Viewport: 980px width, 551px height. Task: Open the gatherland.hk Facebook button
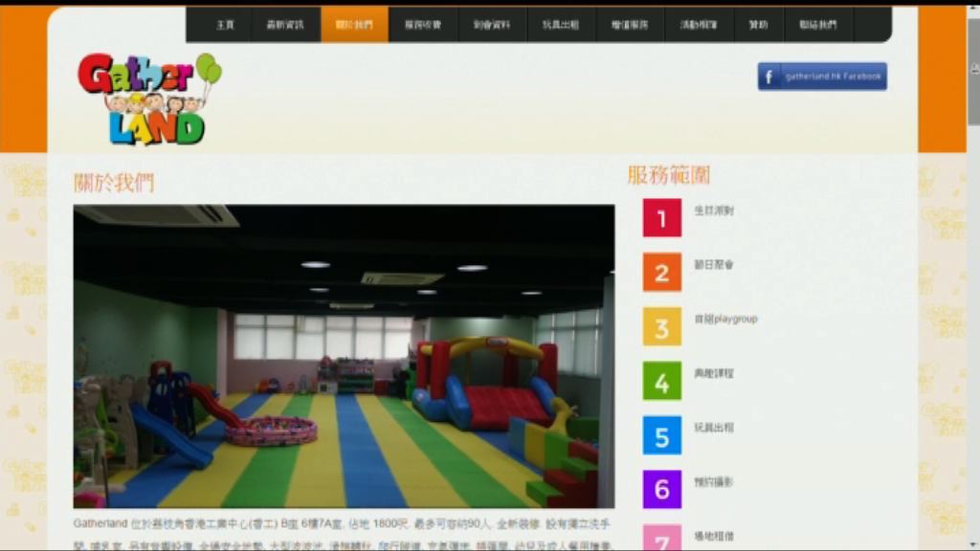pyautogui.click(x=822, y=77)
